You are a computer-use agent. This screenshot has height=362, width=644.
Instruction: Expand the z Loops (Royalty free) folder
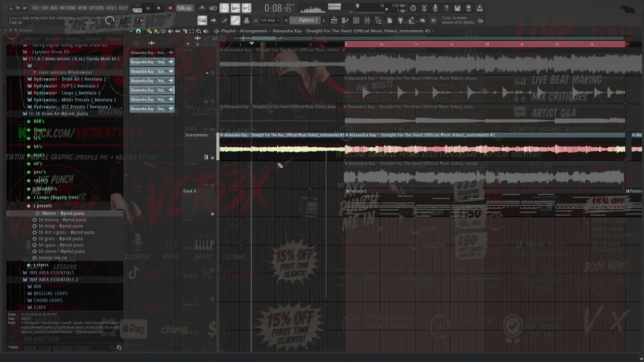[x=55, y=197]
